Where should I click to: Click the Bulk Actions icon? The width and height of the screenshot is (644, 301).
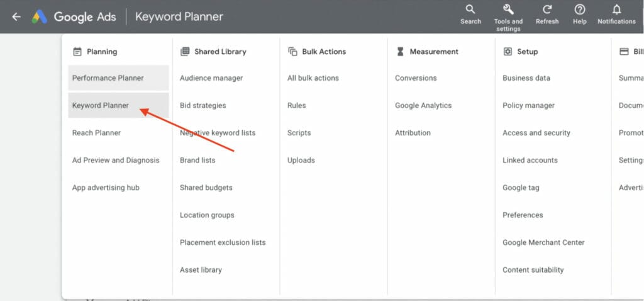coord(292,52)
